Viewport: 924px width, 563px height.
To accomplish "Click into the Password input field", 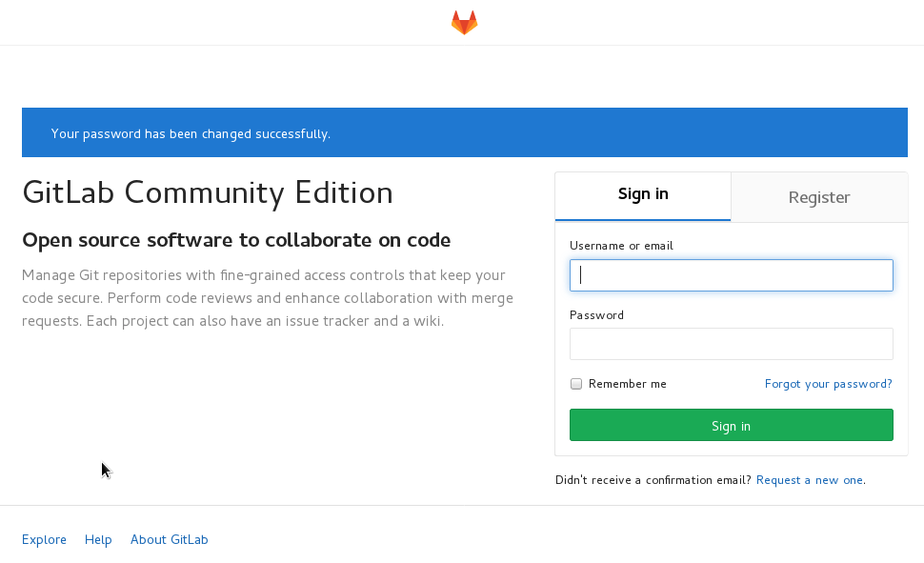I will [x=732, y=344].
